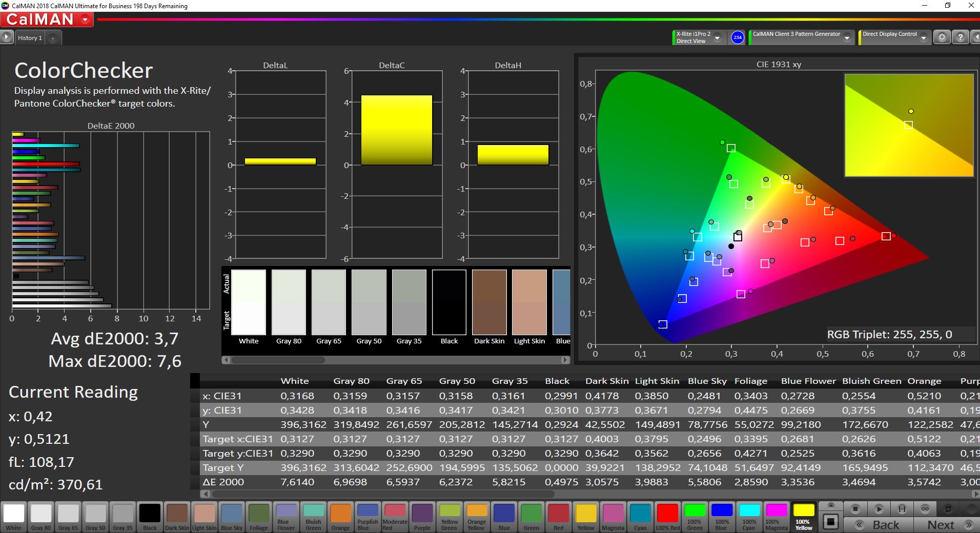Expand the left side panel arrow
This screenshot has height=533, width=980.
click(x=6, y=37)
